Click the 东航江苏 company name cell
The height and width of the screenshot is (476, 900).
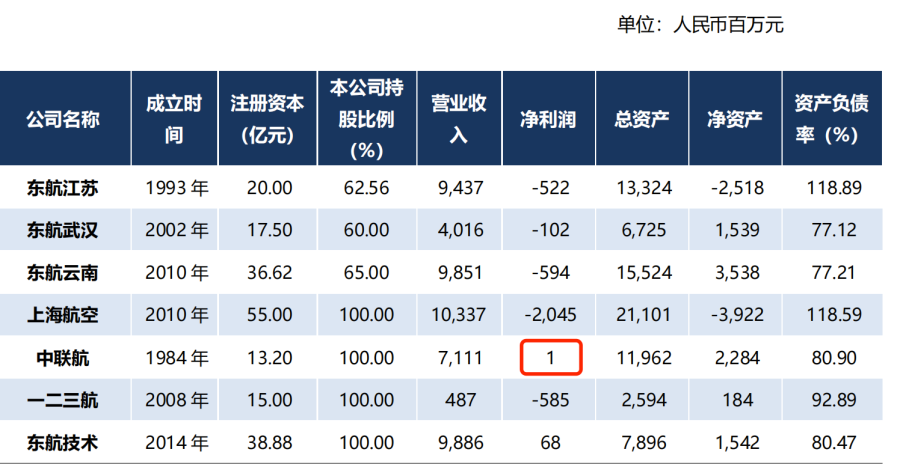click(x=63, y=187)
